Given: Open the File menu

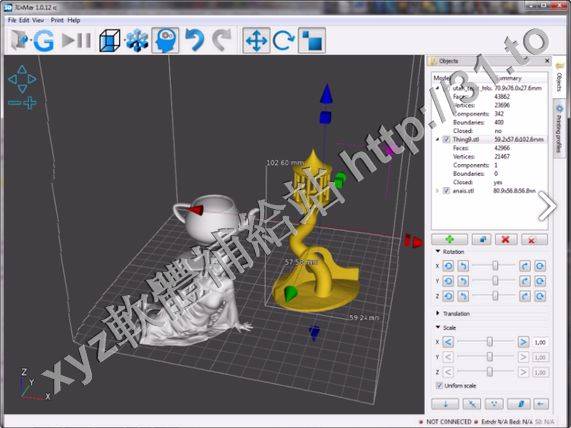Looking at the screenshot, I should pyautogui.click(x=12, y=20).
